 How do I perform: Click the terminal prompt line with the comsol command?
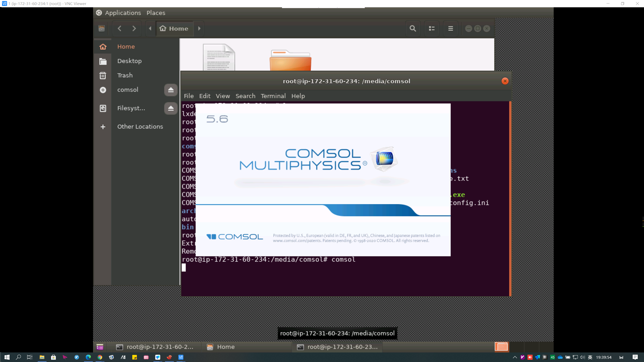pyautogui.click(x=268, y=259)
